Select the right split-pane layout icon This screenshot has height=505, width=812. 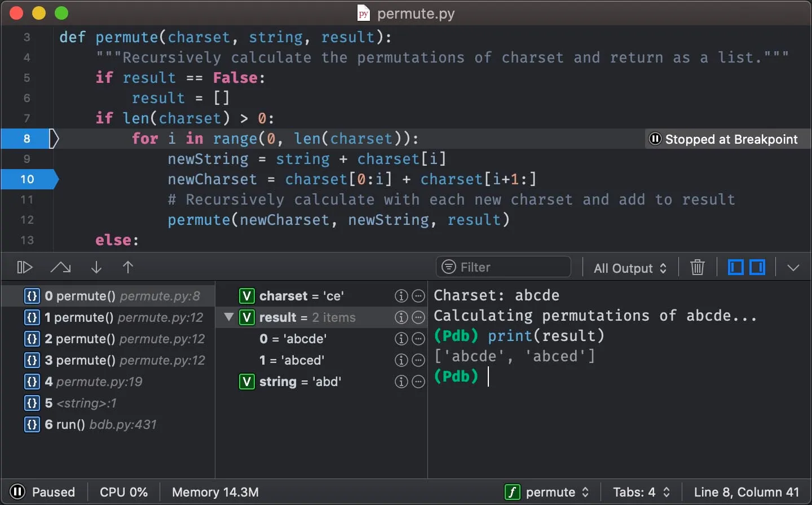(x=757, y=267)
